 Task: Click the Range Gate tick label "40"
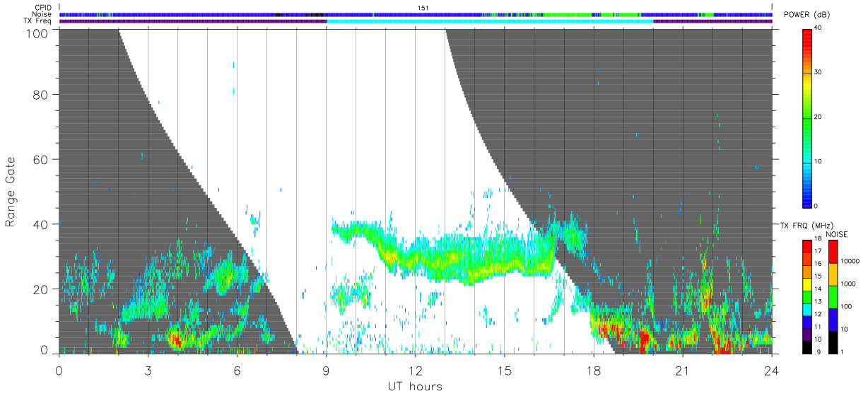[x=42, y=223]
